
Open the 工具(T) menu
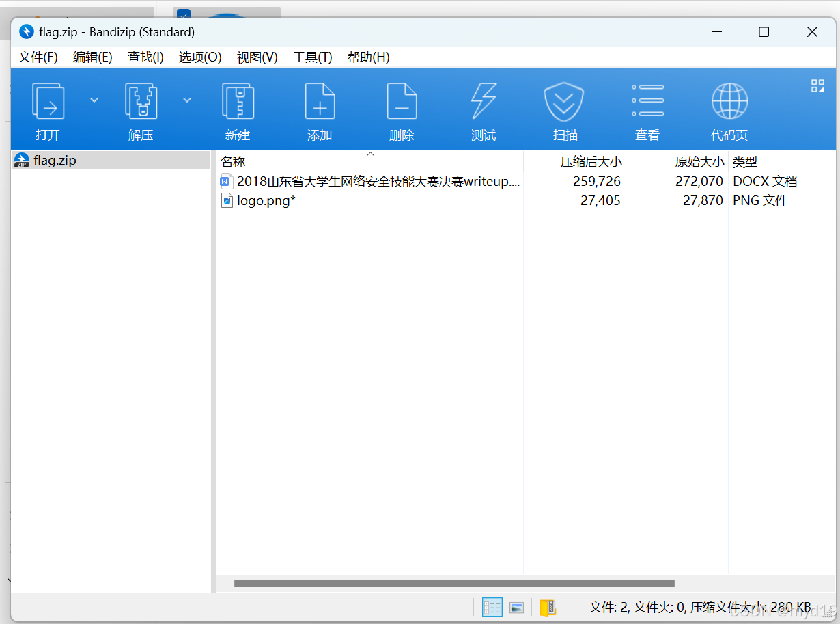click(x=312, y=57)
